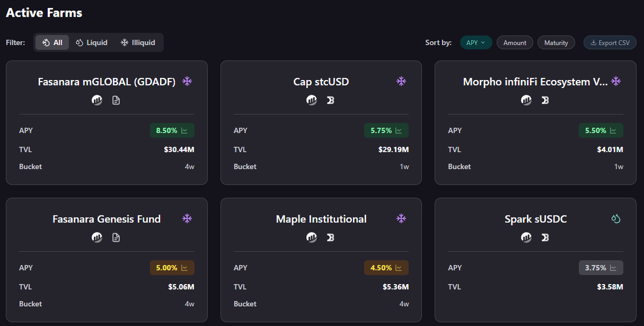Screen dimensions: 644x326
Task: Filter farms by Liquid
Action: pyautogui.click(x=92, y=43)
